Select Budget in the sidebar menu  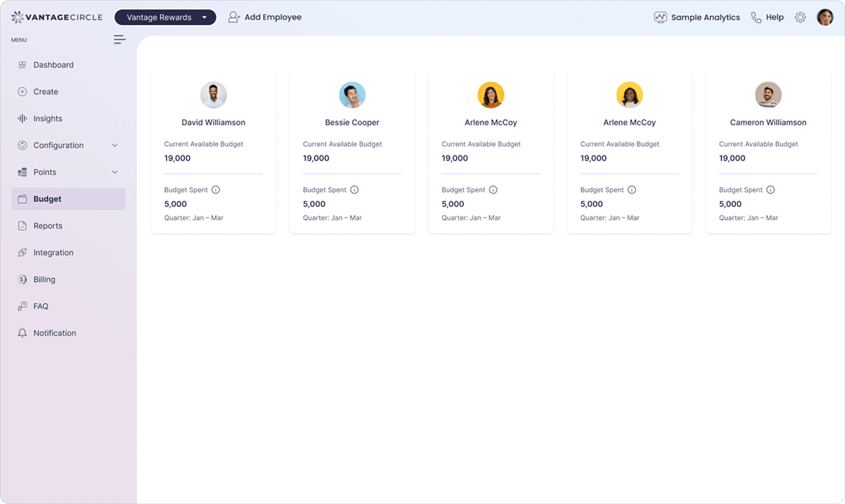(48, 199)
